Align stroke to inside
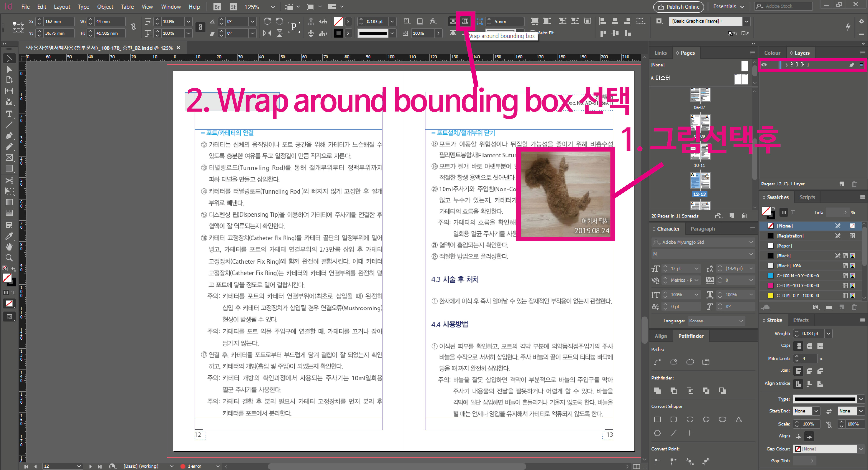868x470 pixels. click(x=809, y=384)
